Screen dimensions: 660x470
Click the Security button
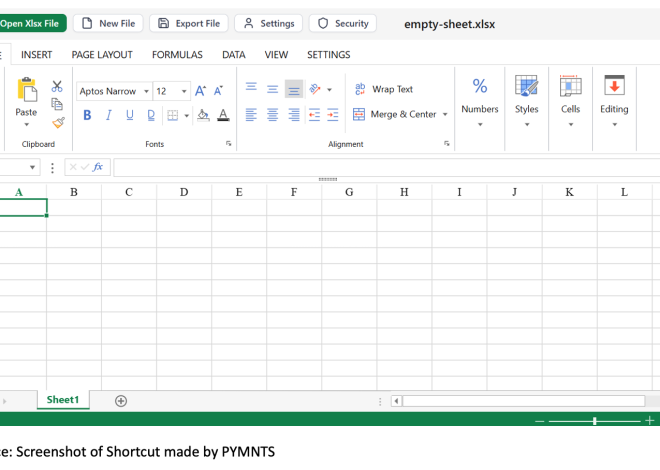[343, 24]
